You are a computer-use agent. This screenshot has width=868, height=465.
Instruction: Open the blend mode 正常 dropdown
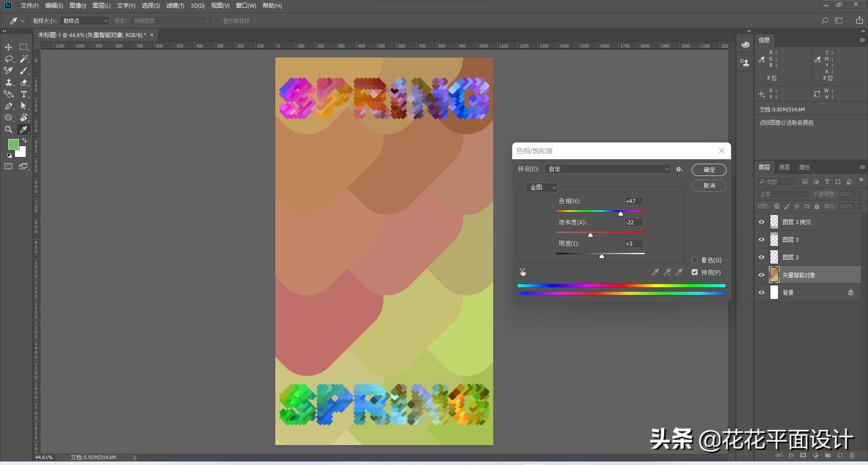point(783,194)
